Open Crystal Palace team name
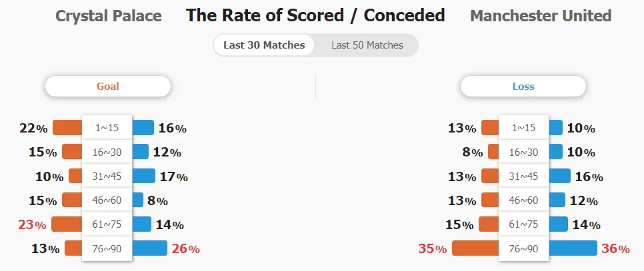The width and height of the screenshot is (644, 271). [109, 16]
